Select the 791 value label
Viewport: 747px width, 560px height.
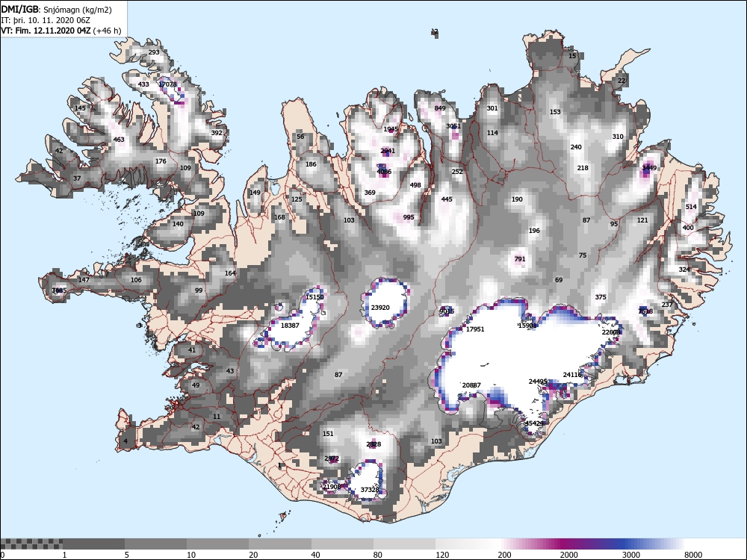coord(520,259)
